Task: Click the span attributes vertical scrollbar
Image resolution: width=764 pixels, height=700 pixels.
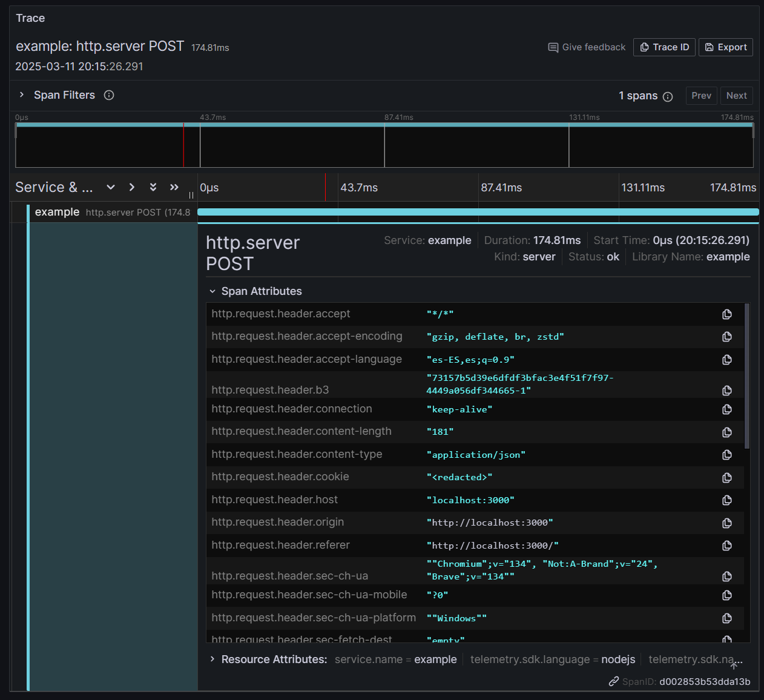Action: click(747, 375)
